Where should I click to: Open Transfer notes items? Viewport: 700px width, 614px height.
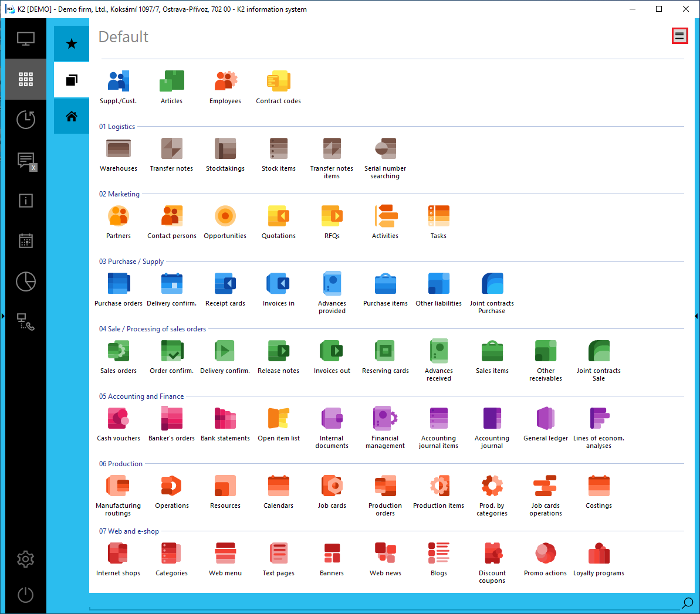pos(332,159)
